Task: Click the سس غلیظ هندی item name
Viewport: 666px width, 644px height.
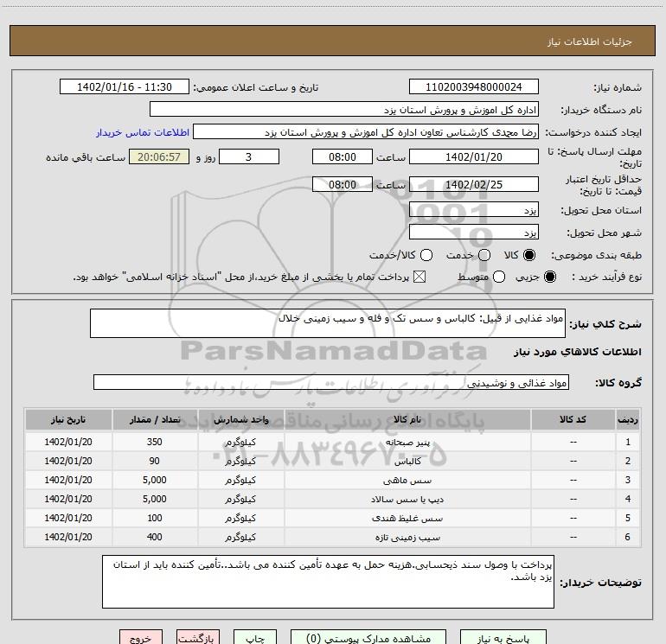Action: (x=407, y=519)
